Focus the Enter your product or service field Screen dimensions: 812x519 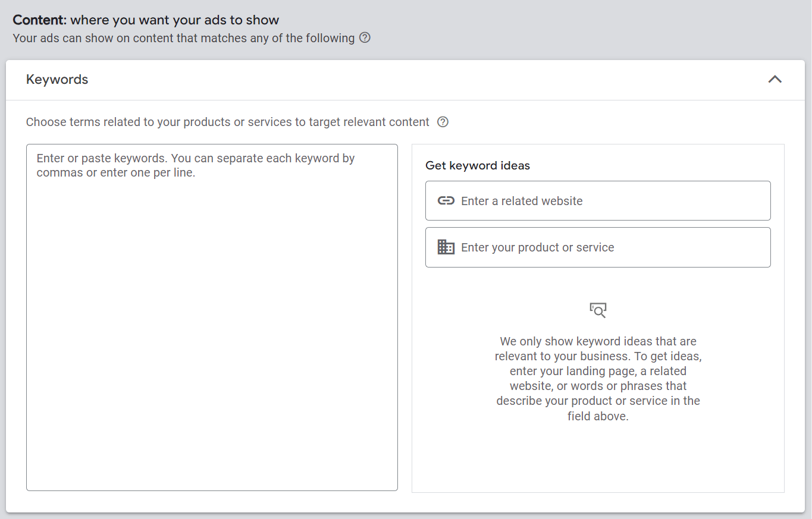point(598,247)
